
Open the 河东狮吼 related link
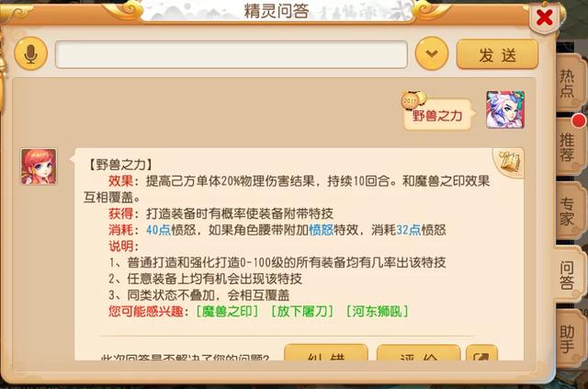click(x=378, y=311)
